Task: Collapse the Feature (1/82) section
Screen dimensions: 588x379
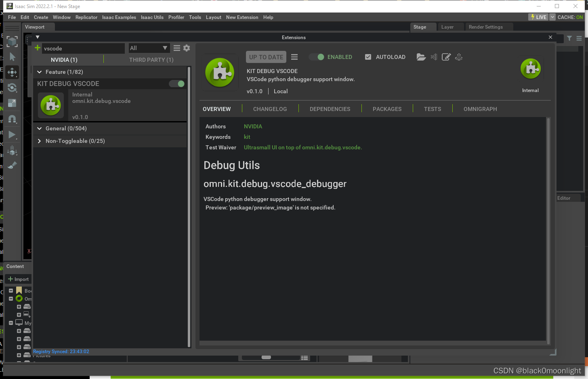Action: click(x=39, y=71)
